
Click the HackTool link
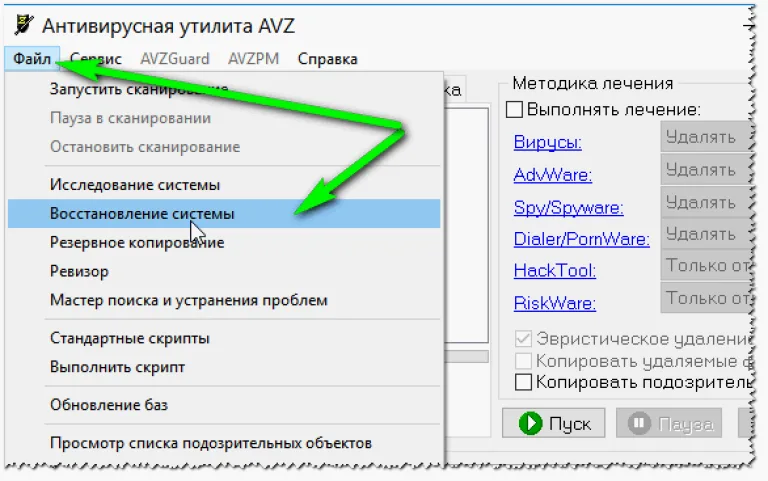coord(554,270)
